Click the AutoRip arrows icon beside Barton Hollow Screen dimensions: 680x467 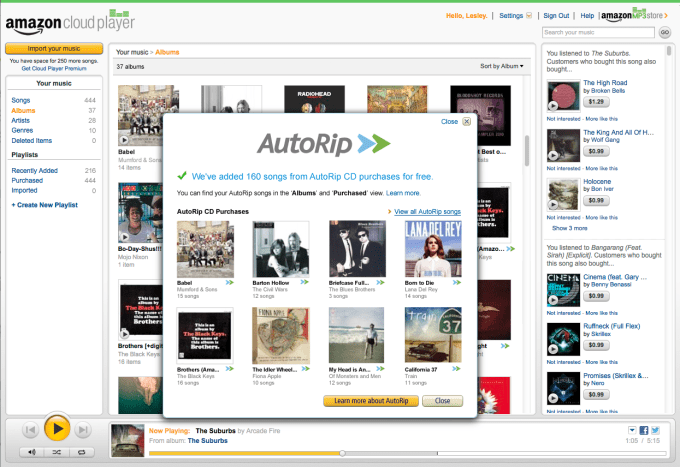pyautogui.click(x=305, y=282)
